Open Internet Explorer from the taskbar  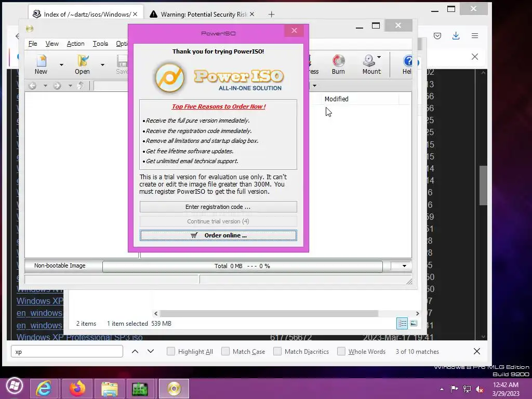point(44,389)
